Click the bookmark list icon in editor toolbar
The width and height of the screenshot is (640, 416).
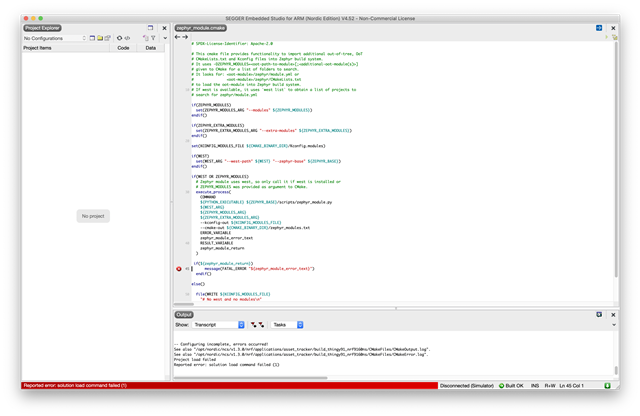coord(614,37)
